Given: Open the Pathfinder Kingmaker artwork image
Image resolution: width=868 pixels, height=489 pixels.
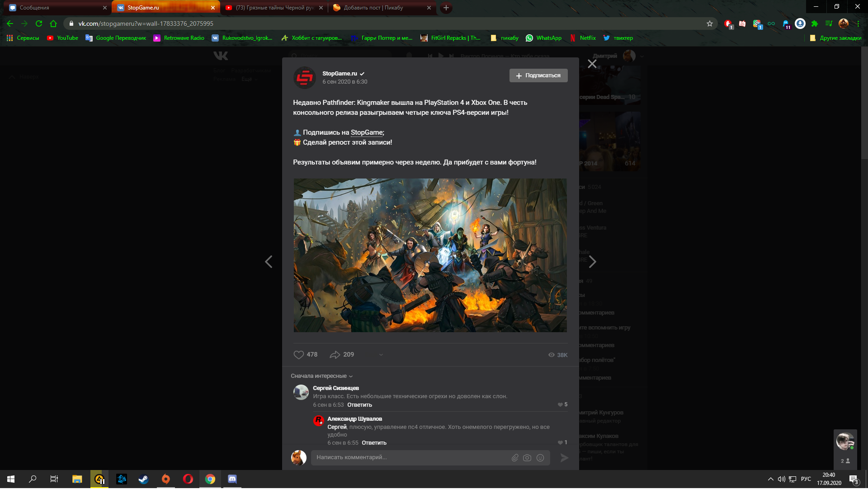Looking at the screenshot, I should pos(430,255).
